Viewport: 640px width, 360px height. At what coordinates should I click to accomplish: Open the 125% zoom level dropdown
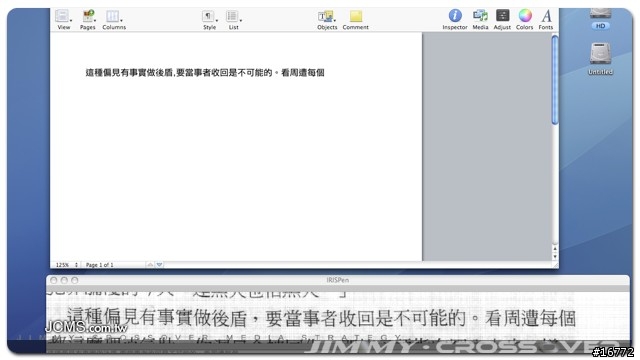point(66,265)
